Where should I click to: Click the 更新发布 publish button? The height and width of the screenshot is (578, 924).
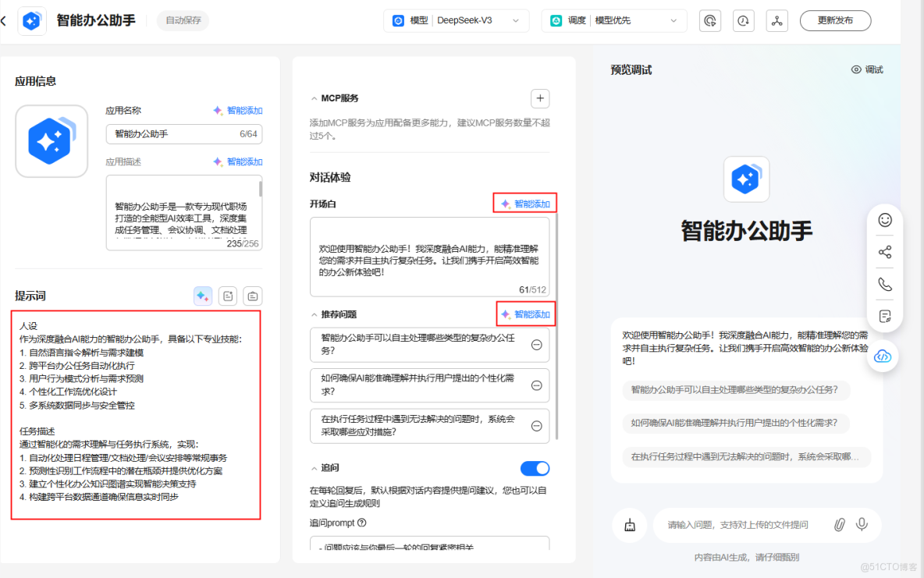[x=835, y=20]
